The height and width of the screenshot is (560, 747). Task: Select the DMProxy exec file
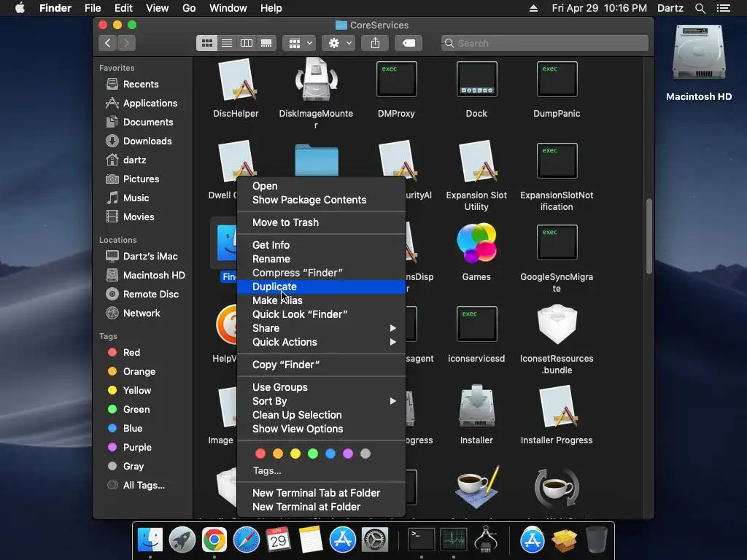pyautogui.click(x=396, y=79)
